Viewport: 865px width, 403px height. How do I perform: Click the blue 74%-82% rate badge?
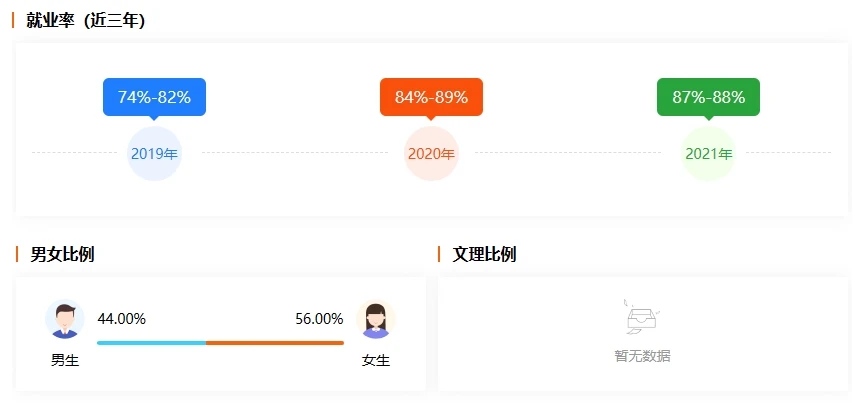tap(154, 97)
